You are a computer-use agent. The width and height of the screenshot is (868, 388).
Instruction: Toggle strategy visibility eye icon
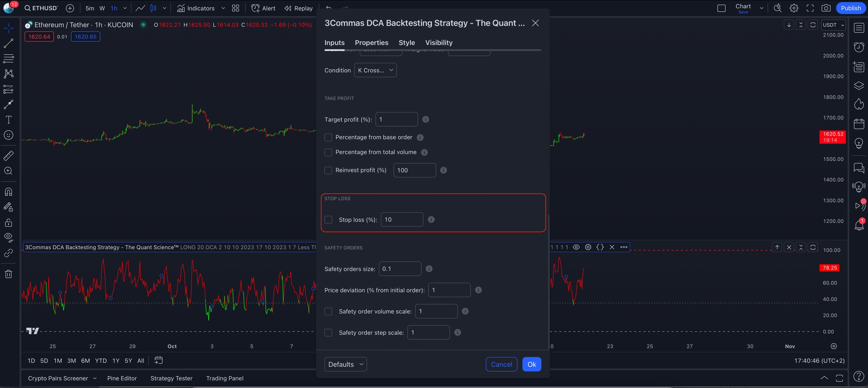point(576,247)
